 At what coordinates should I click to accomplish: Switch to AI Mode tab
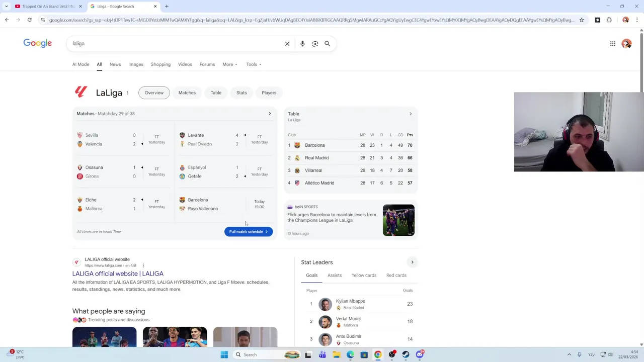80,64
